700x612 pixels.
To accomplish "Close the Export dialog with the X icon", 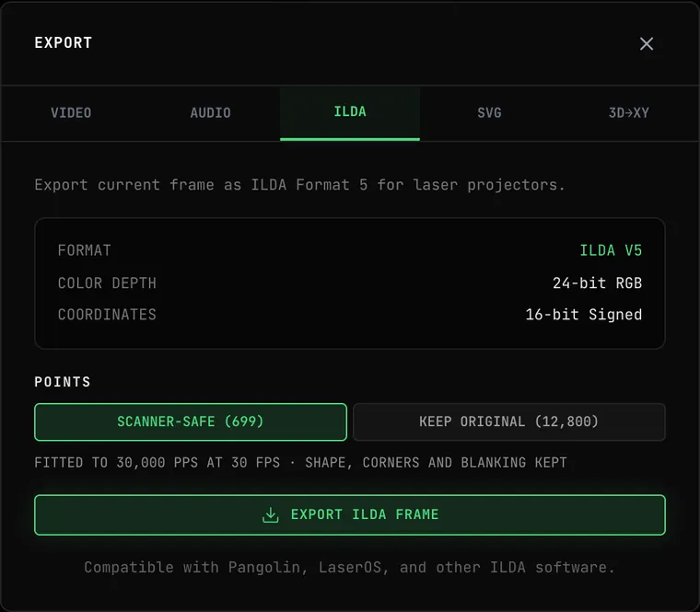I will [646, 44].
